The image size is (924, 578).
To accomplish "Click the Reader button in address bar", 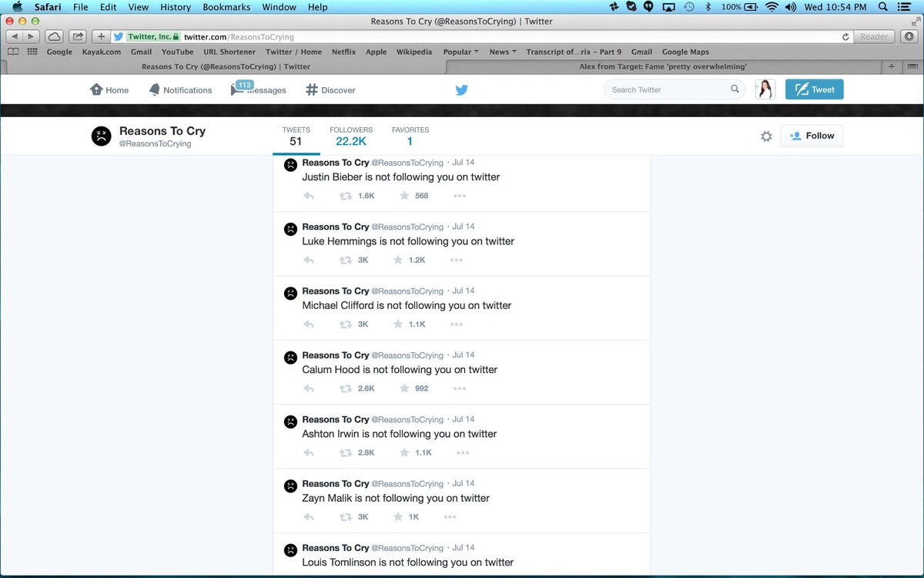I will (x=874, y=36).
